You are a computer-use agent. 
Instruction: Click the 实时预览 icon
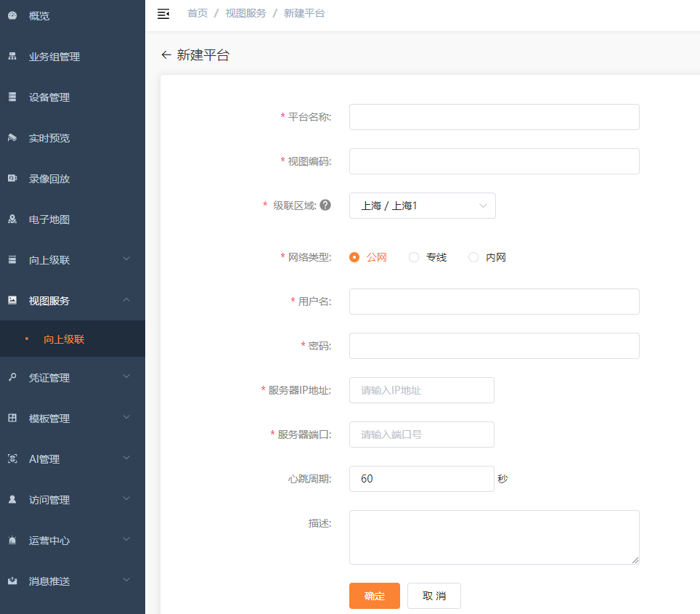[12, 137]
